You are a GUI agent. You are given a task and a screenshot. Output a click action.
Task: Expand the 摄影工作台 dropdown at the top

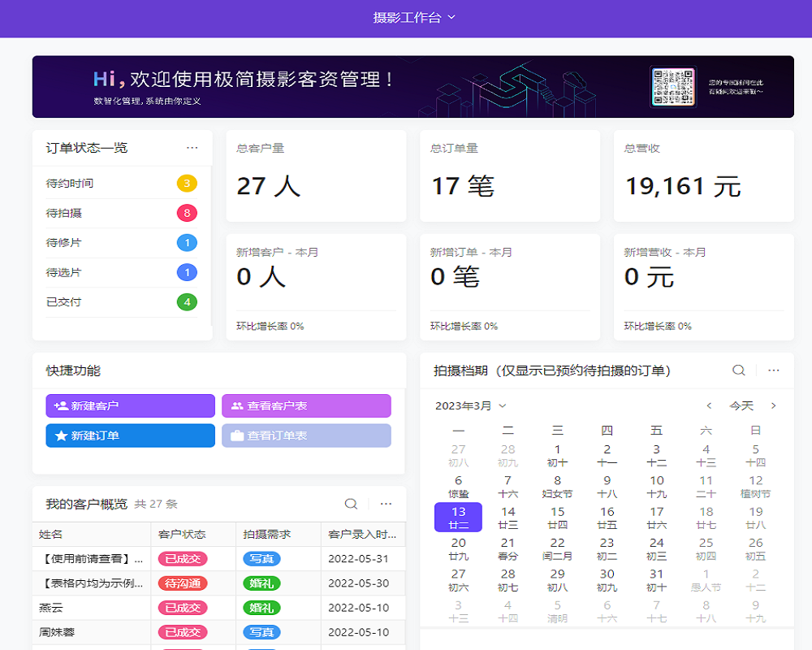point(414,16)
